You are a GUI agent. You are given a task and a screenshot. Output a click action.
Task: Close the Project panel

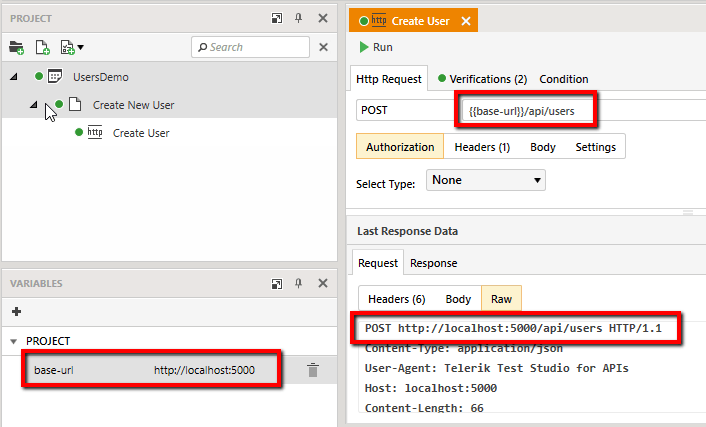[x=323, y=18]
